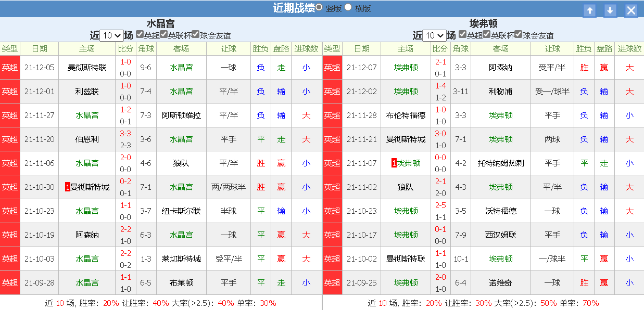644x310 pixels.
Task: Select the 竖版 layout radio button
Action: [319, 7]
